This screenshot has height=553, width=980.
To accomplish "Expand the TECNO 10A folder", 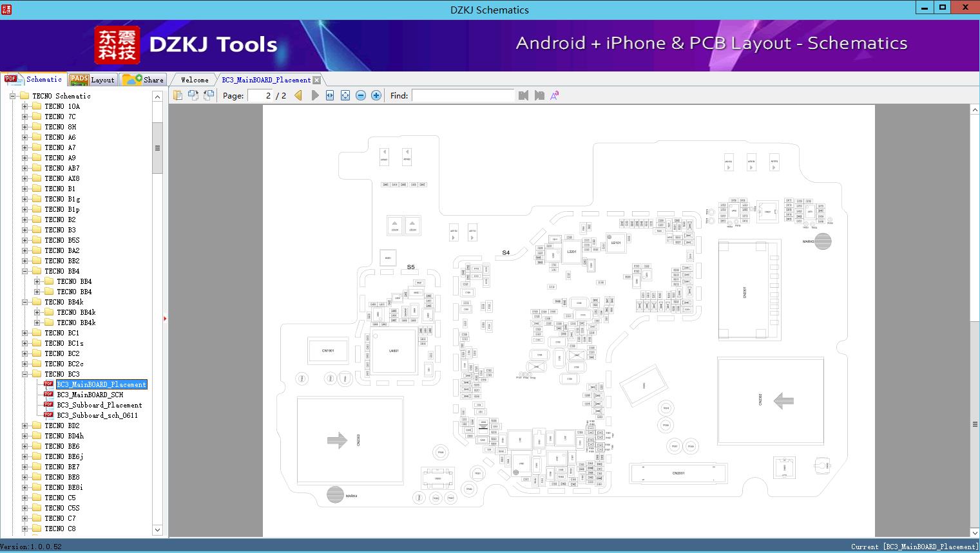I will (x=24, y=106).
